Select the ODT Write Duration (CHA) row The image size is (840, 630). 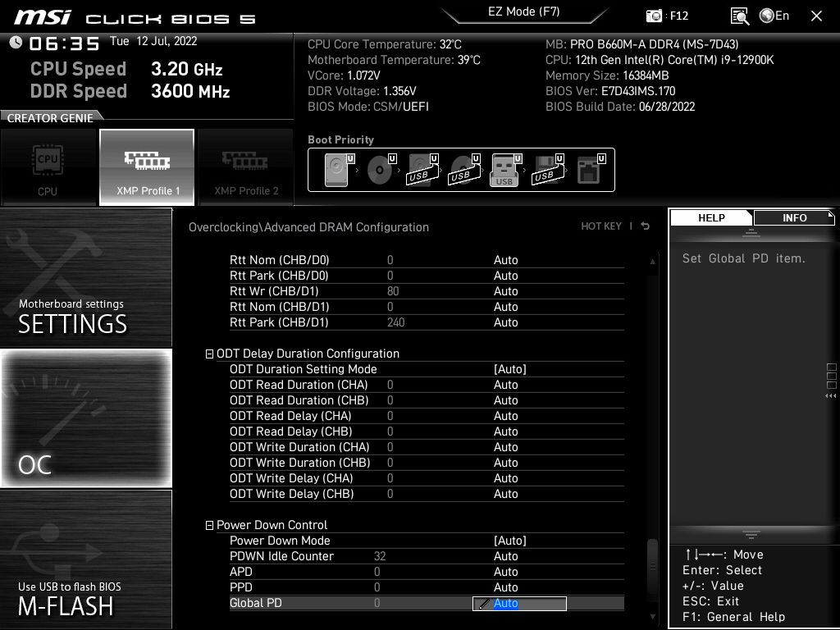[x=427, y=447]
